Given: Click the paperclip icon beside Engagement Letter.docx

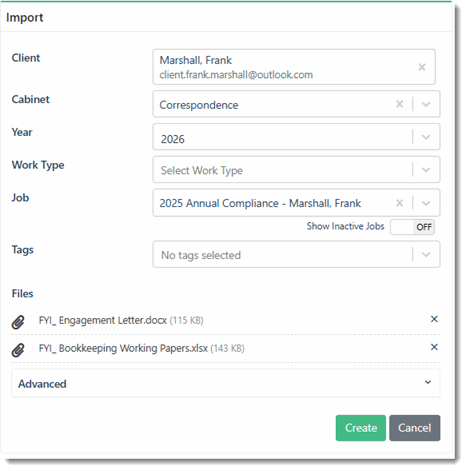Looking at the screenshot, I should [18, 322].
